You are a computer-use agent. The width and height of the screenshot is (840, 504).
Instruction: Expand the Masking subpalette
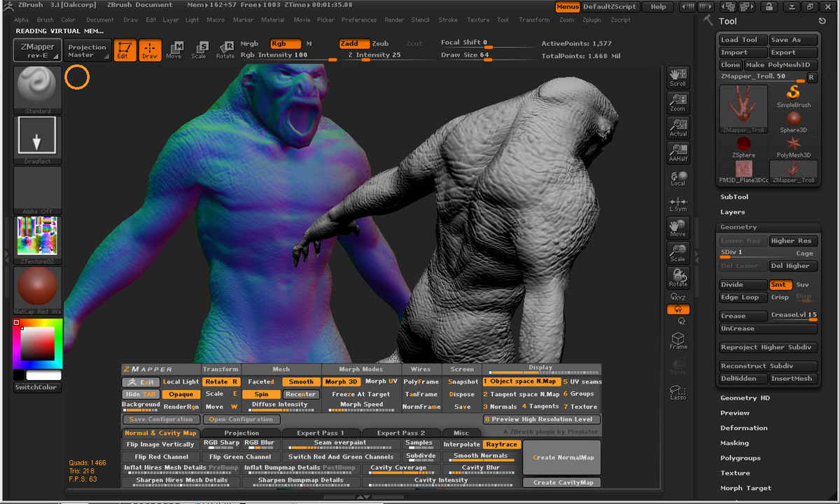pos(734,443)
